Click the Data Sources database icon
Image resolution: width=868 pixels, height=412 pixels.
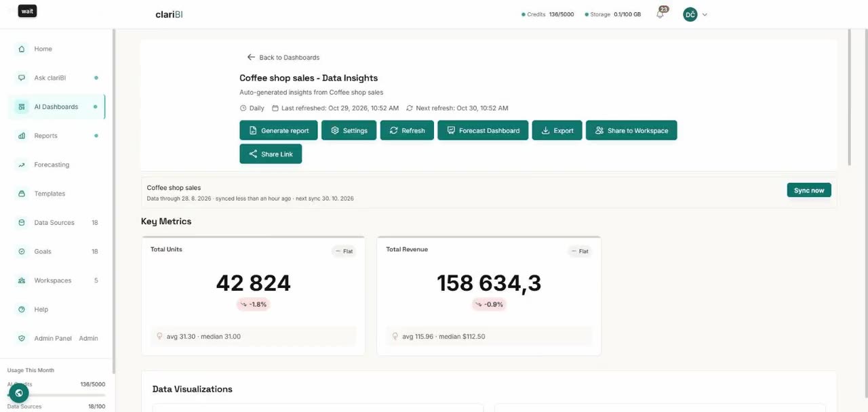pyautogui.click(x=22, y=222)
